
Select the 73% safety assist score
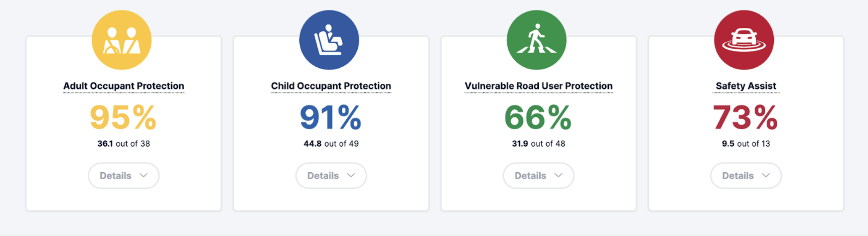[745, 117]
